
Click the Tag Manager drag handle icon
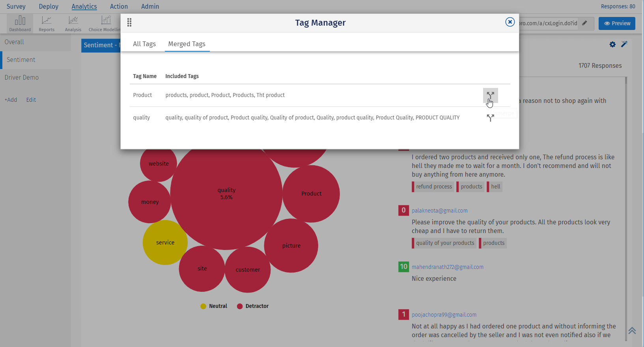129,22
